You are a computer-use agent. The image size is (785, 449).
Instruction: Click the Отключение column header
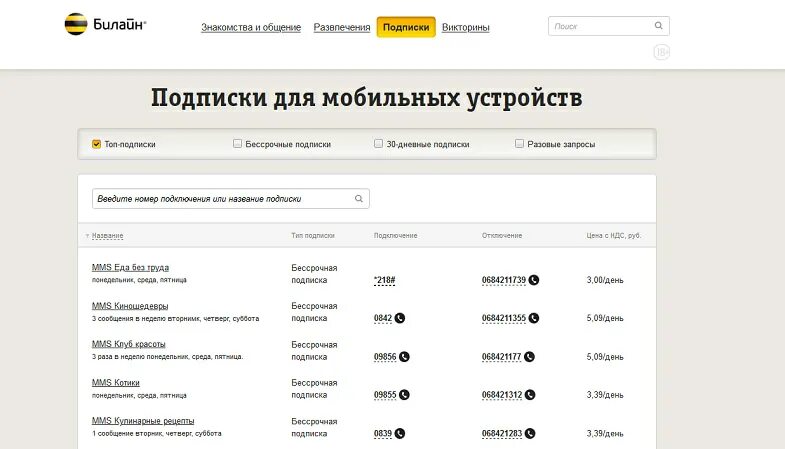point(502,235)
